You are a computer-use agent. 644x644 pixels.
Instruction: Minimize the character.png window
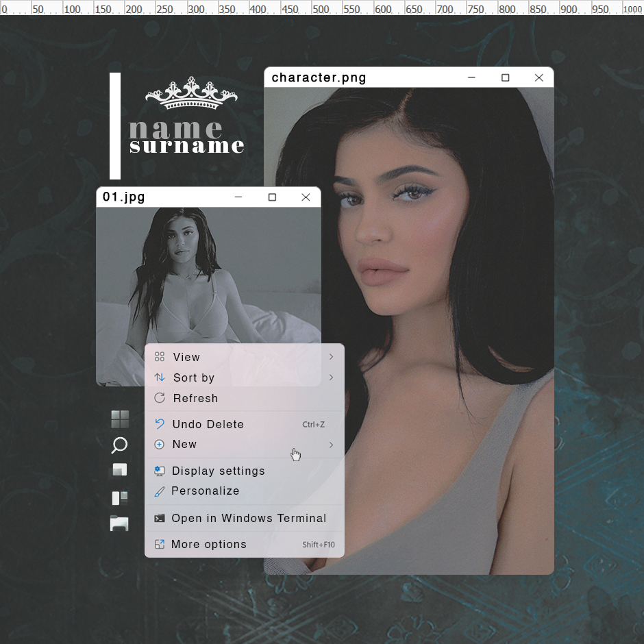(471, 77)
